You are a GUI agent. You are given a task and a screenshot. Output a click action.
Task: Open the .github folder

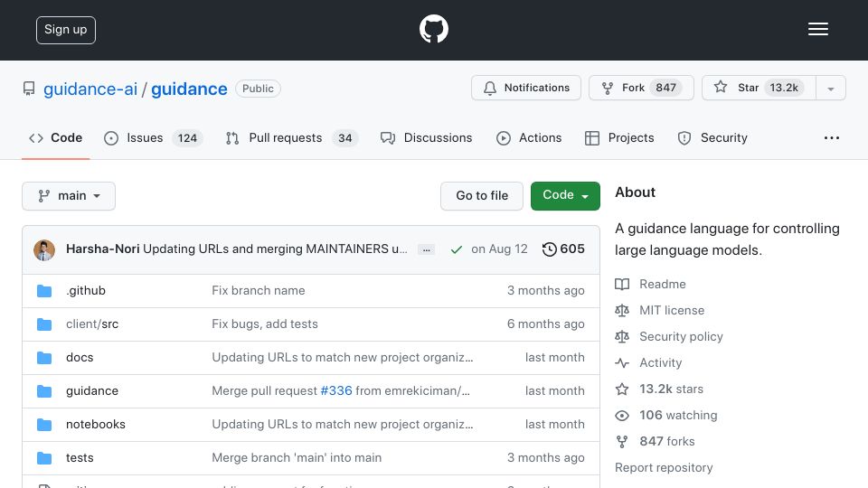(x=86, y=290)
